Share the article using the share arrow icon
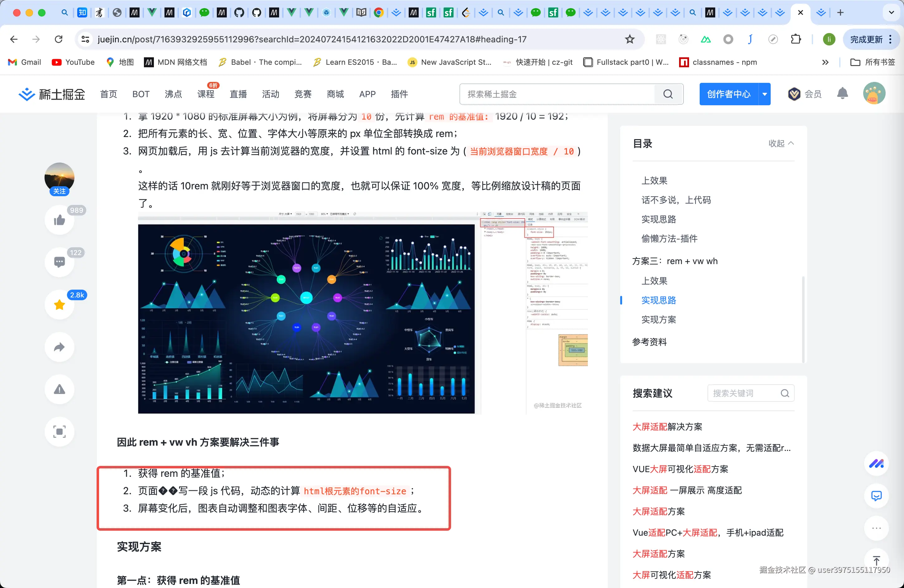The image size is (904, 588). point(59,347)
